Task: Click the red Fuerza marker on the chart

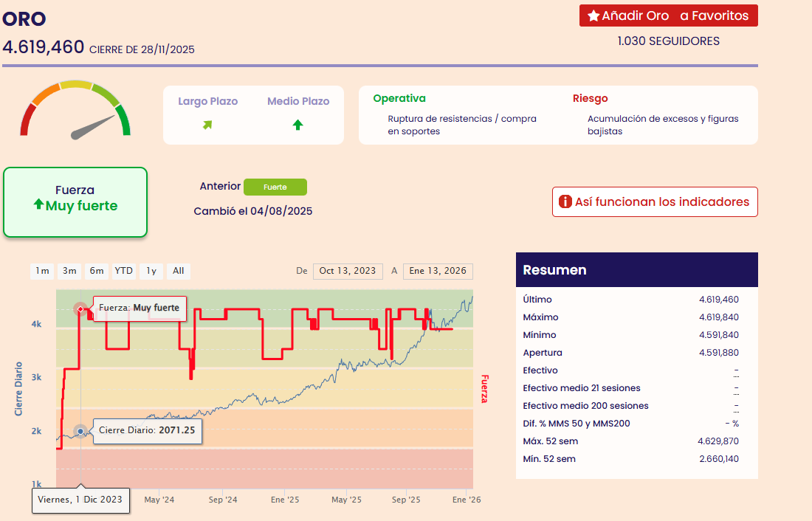Action: 80,309
